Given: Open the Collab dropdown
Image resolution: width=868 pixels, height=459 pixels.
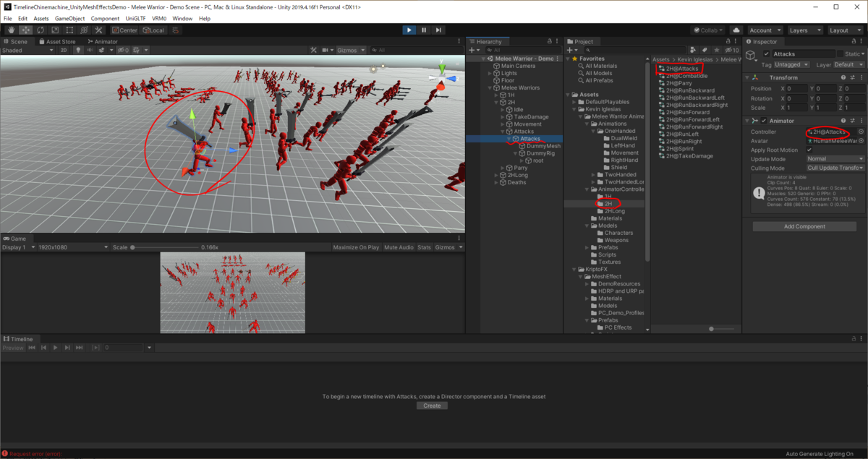Looking at the screenshot, I should coord(710,30).
